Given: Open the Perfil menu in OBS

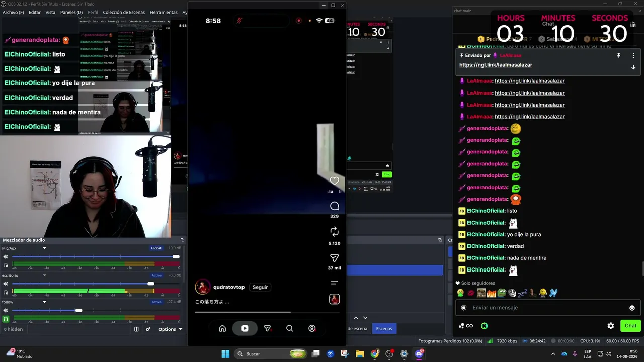Looking at the screenshot, I should pyautogui.click(x=93, y=12).
